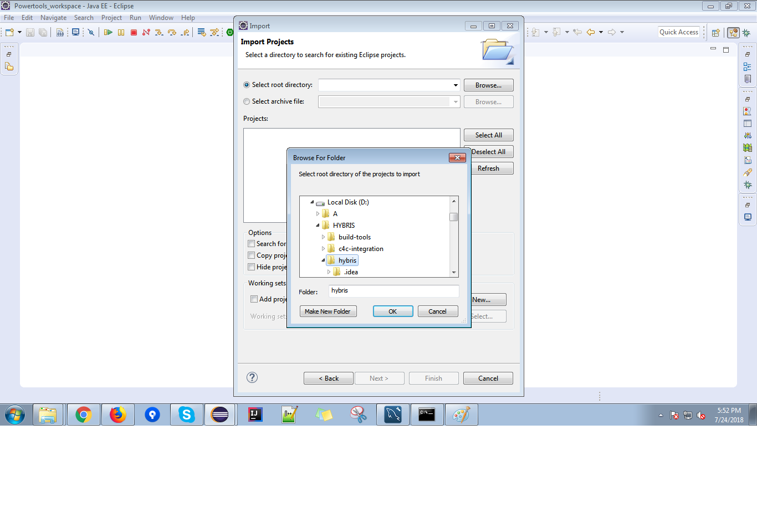Suspend execution using the pause icon
Image resolution: width=757 pixels, height=532 pixels.
pyautogui.click(x=121, y=32)
